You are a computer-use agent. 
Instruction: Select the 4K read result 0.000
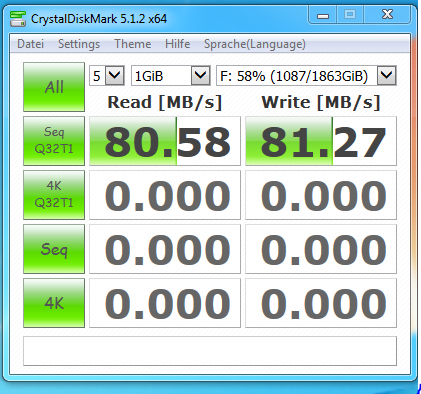[x=165, y=303]
